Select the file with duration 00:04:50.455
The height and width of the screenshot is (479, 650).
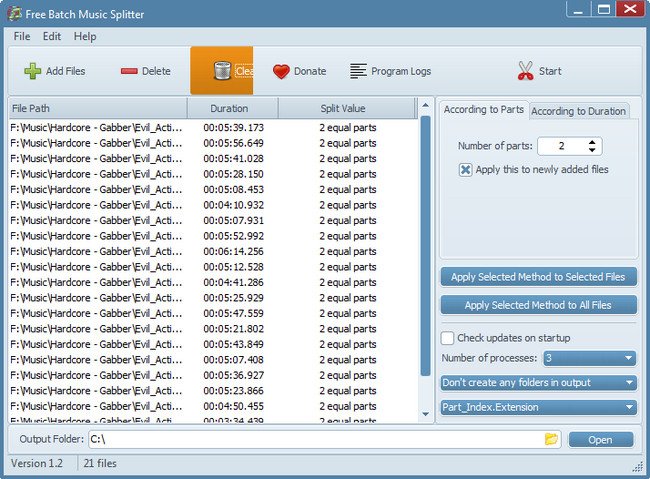pyautogui.click(x=213, y=406)
